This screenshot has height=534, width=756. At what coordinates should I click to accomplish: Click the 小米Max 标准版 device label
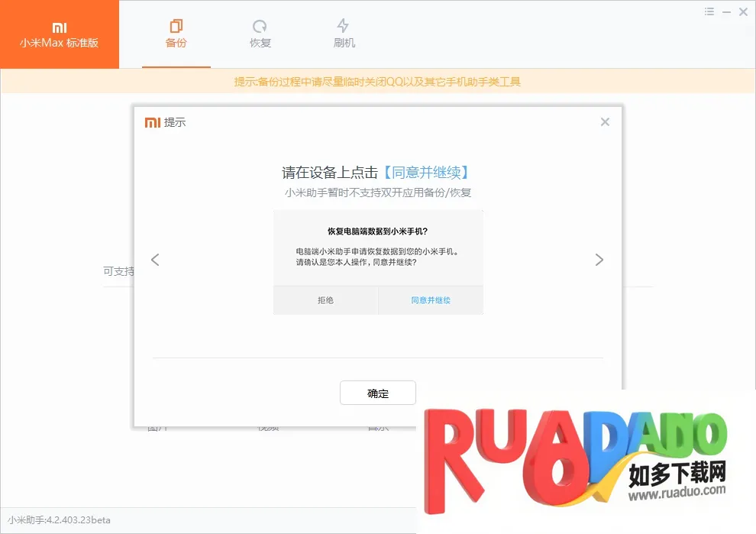click(x=60, y=44)
